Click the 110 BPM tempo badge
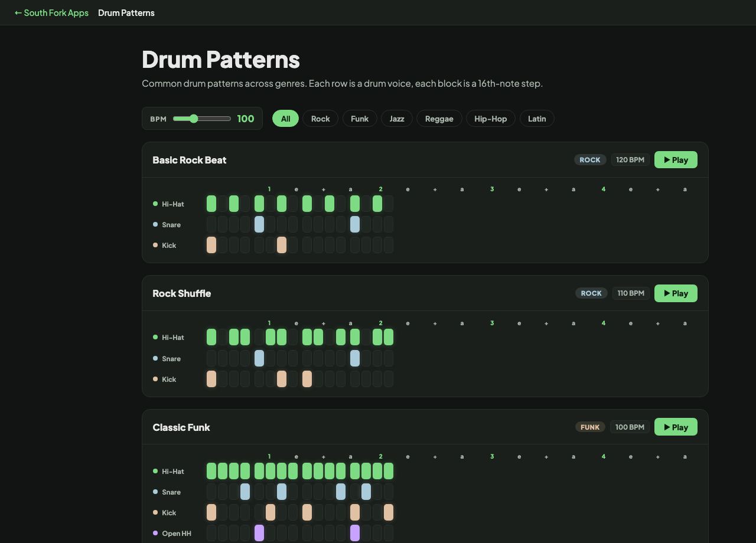The image size is (756, 543). point(631,293)
